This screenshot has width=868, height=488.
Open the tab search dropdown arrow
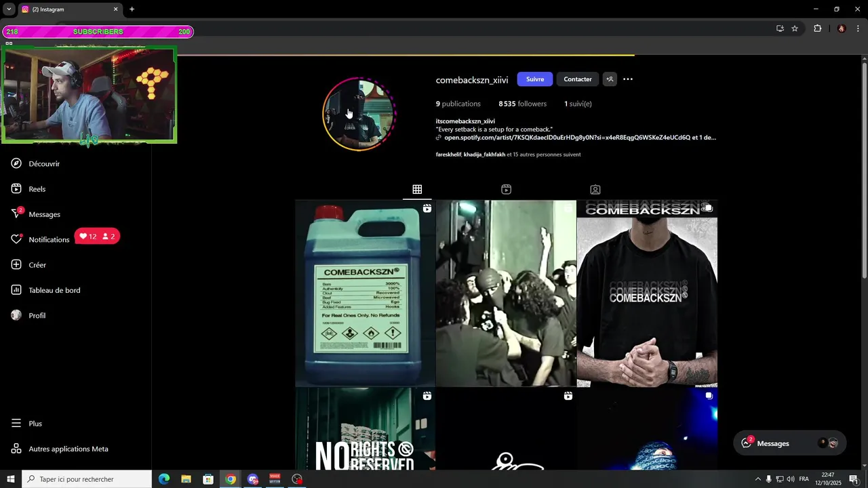(9, 9)
